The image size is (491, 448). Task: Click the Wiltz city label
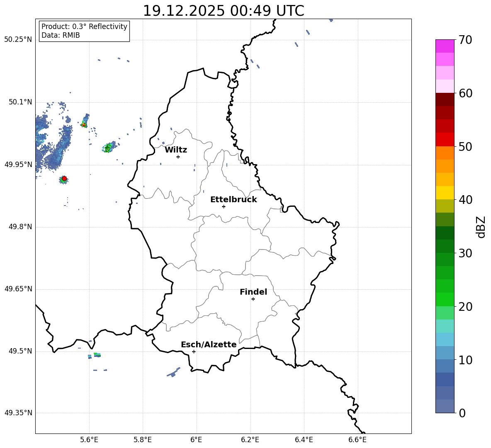[x=176, y=150]
